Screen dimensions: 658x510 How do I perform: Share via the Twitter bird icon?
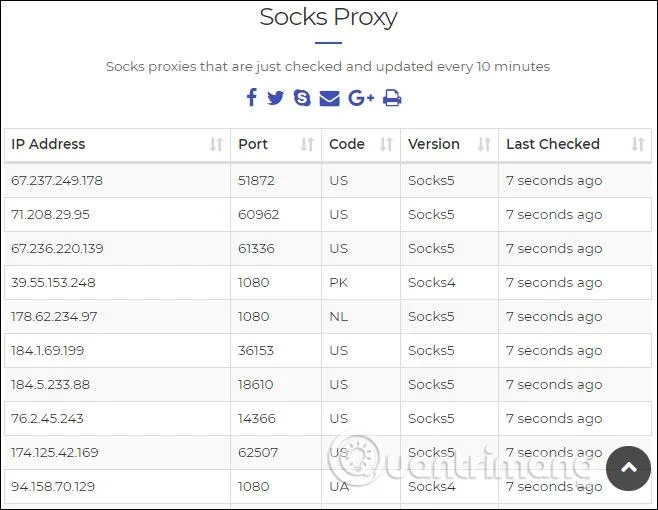coord(276,97)
